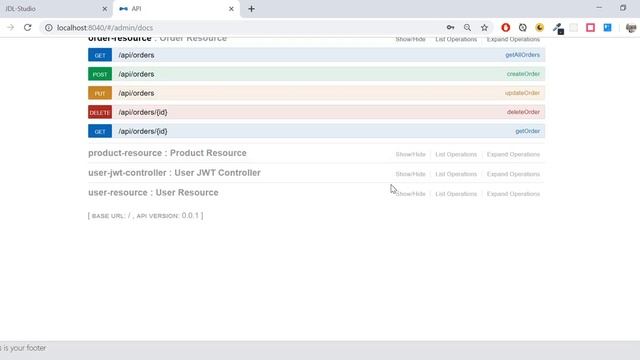The width and height of the screenshot is (640, 360).
Task: Click the green POST method badge
Action: coord(100,74)
